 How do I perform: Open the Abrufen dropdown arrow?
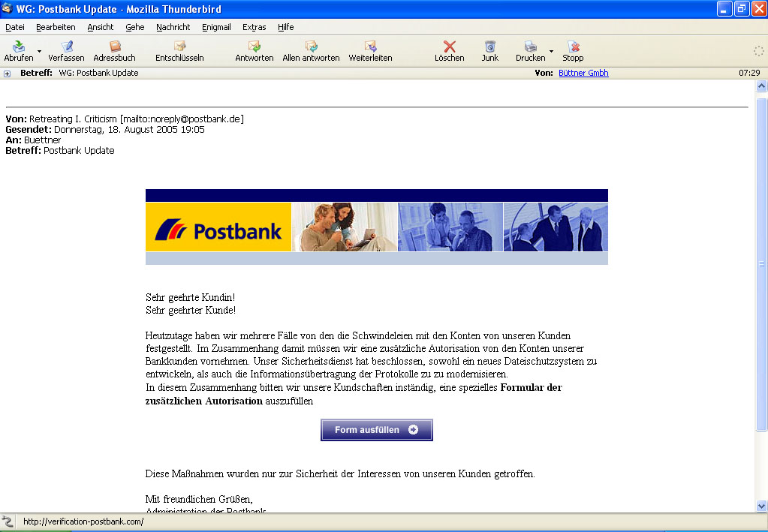[x=39, y=51]
